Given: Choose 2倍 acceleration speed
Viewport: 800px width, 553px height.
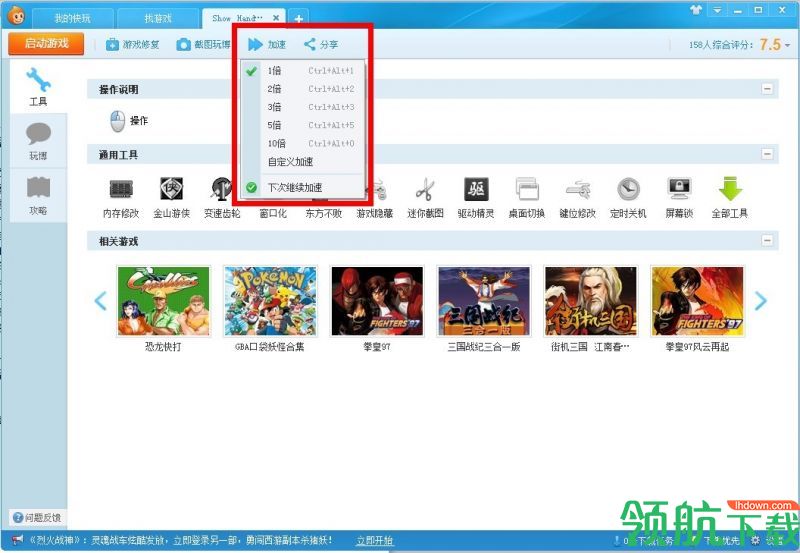Looking at the screenshot, I should coord(303,89).
